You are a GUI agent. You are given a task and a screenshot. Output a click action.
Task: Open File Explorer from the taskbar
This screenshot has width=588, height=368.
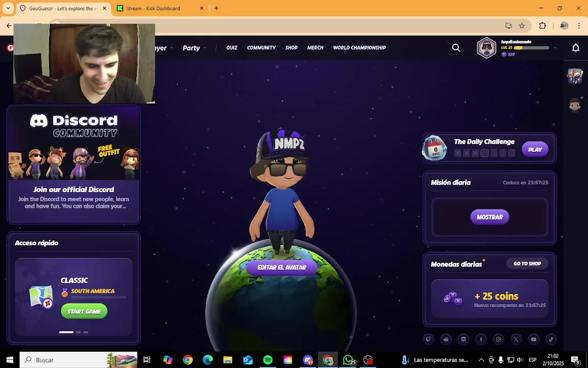point(228,360)
